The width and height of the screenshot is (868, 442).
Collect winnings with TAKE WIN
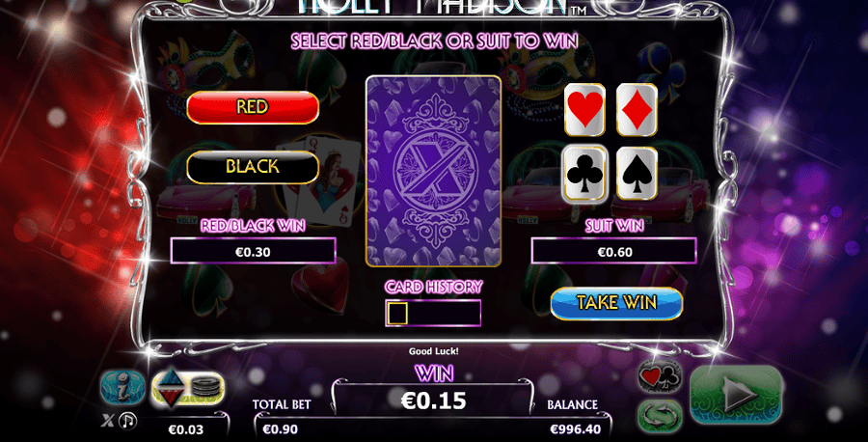616,303
